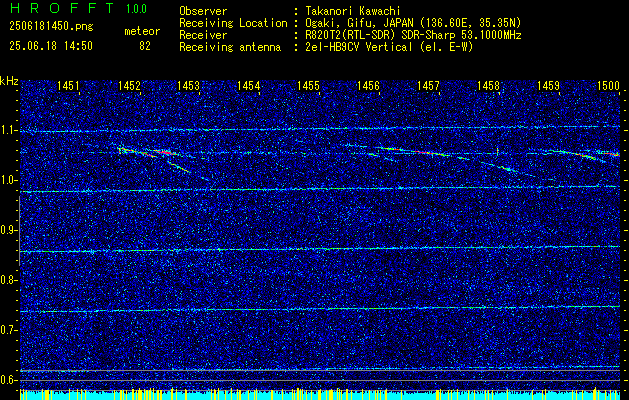Image resolution: width=629 pixels, height=400 pixels.
Task: Click the kHz axis unit label
Action: coord(9,81)
